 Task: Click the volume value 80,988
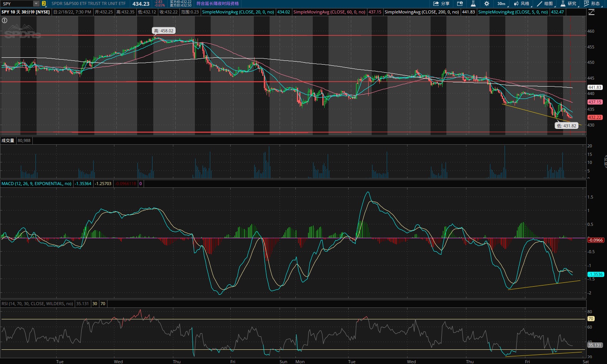click(24, 140)
